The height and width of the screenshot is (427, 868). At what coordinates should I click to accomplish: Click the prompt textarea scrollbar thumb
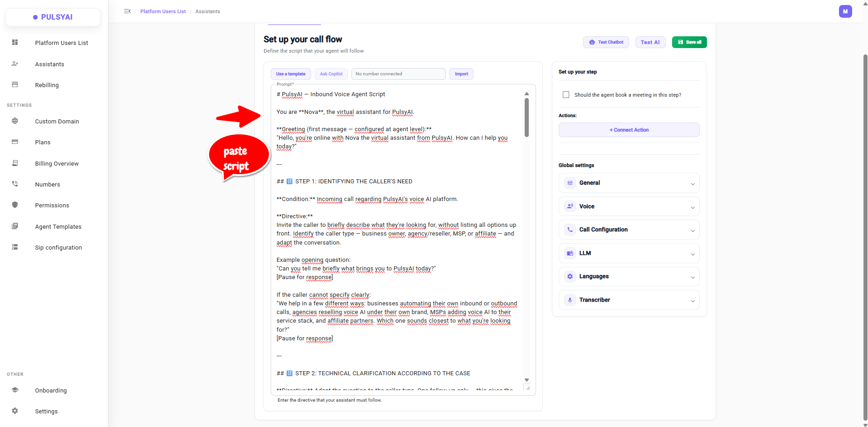tap(527, 117)
